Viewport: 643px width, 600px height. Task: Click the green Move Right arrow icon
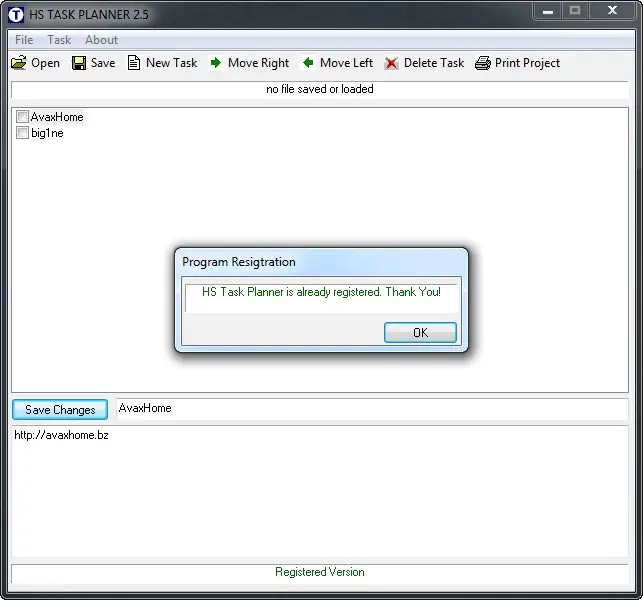click(x=215, y=63)
